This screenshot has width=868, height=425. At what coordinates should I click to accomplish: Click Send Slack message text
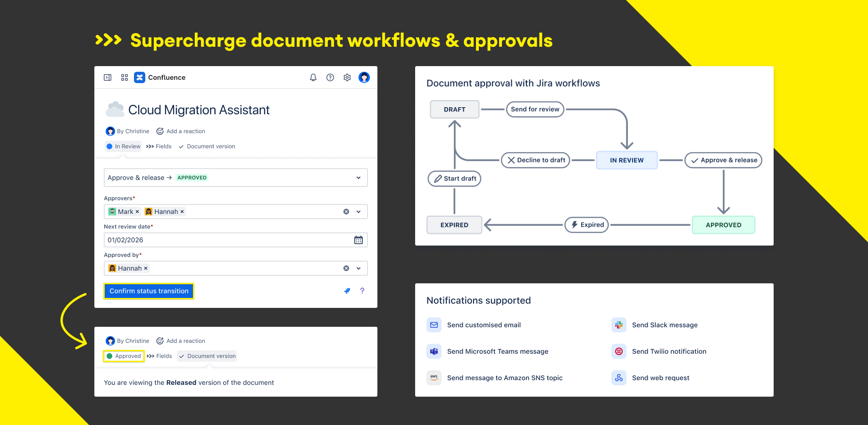665,325
